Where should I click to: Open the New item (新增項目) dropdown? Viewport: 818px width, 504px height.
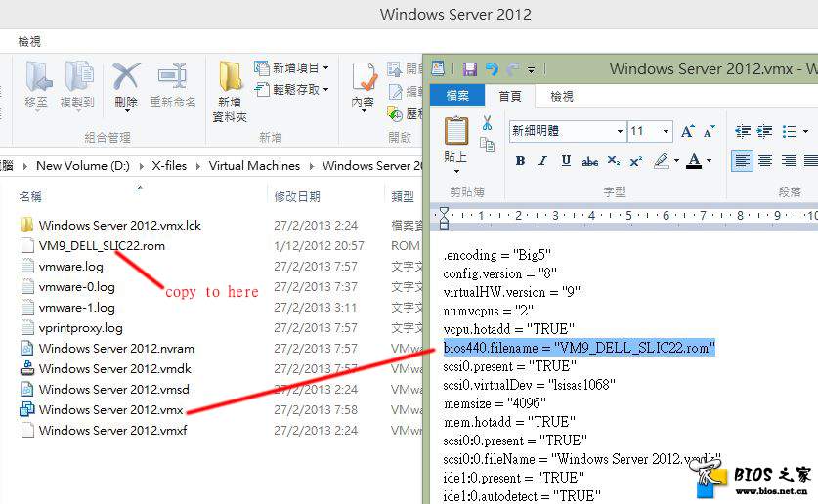tap(291, 67)
